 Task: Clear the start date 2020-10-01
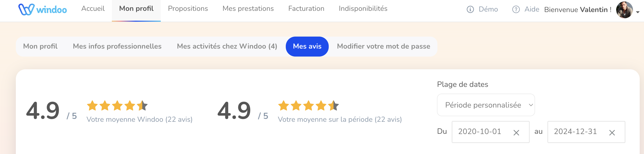pyautogui.click(x=516, y=132)
